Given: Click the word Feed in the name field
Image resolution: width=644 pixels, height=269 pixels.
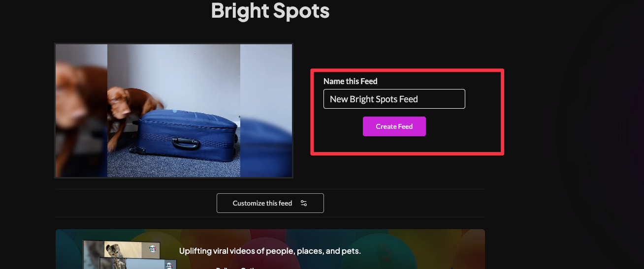Looking at the screenshot, I should pos(408,99).
